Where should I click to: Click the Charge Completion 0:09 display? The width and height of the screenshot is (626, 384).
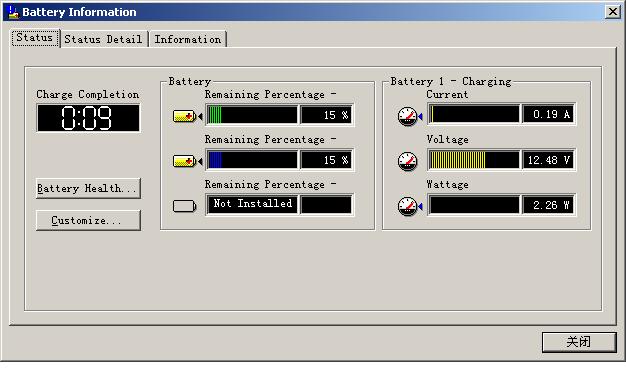88,118
